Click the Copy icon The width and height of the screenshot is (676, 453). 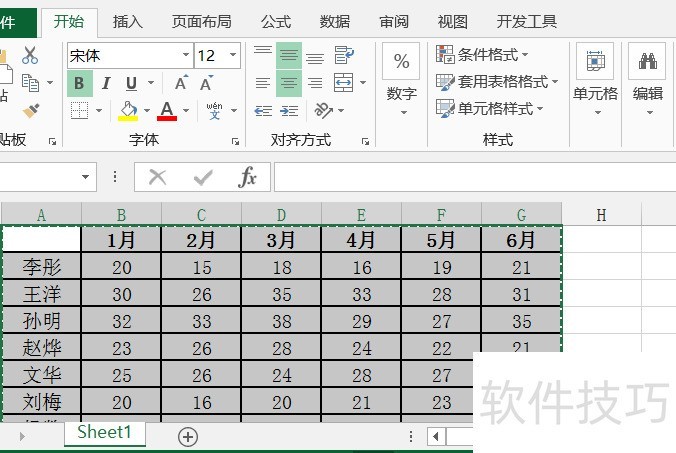(x=30, y=83)
